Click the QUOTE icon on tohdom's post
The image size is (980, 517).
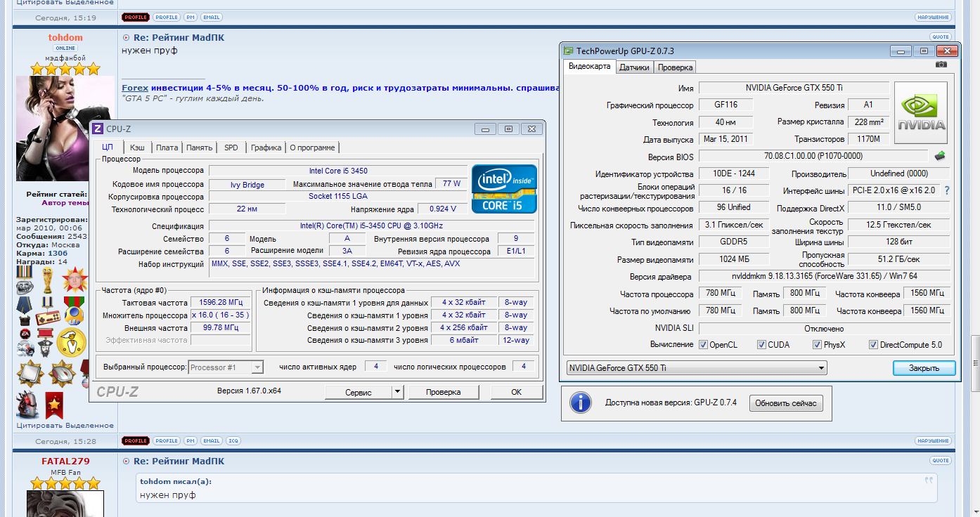click(940, 37)
